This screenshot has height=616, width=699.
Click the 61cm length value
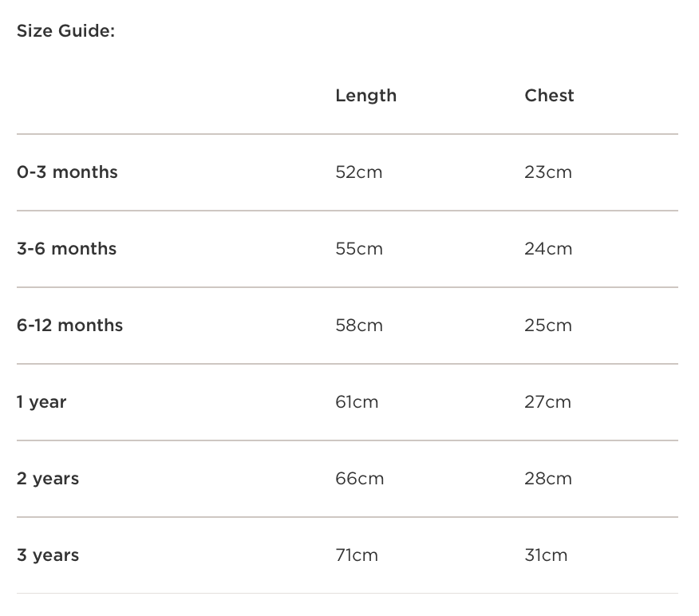click(x=357, y=402)
